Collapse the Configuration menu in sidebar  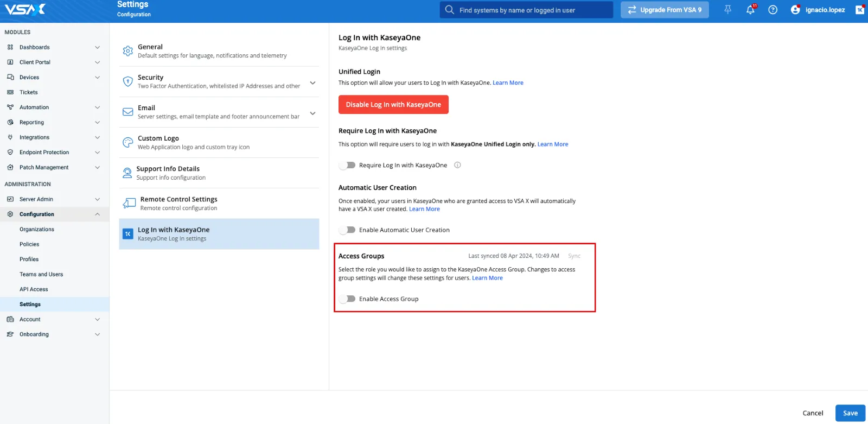coord(97,214)
